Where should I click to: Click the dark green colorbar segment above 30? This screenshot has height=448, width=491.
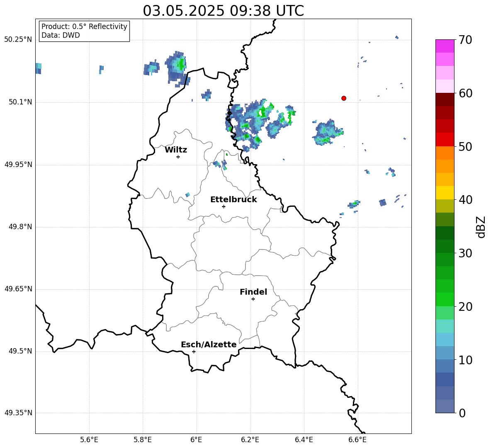(445, 246)
